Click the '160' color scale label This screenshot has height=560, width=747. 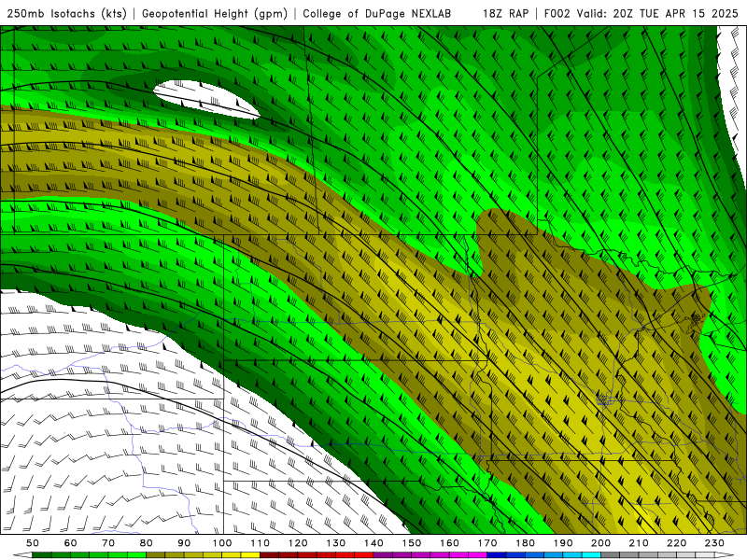pos(449,543)
